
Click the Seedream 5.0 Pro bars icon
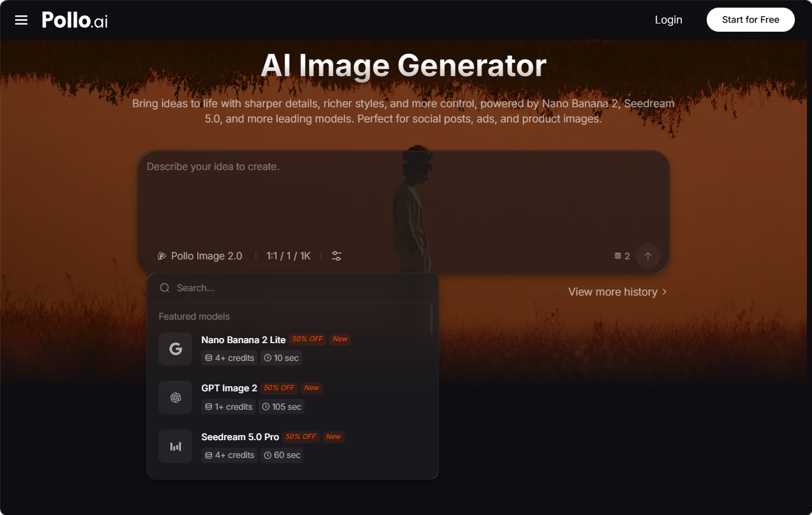[x=176, y=447]
